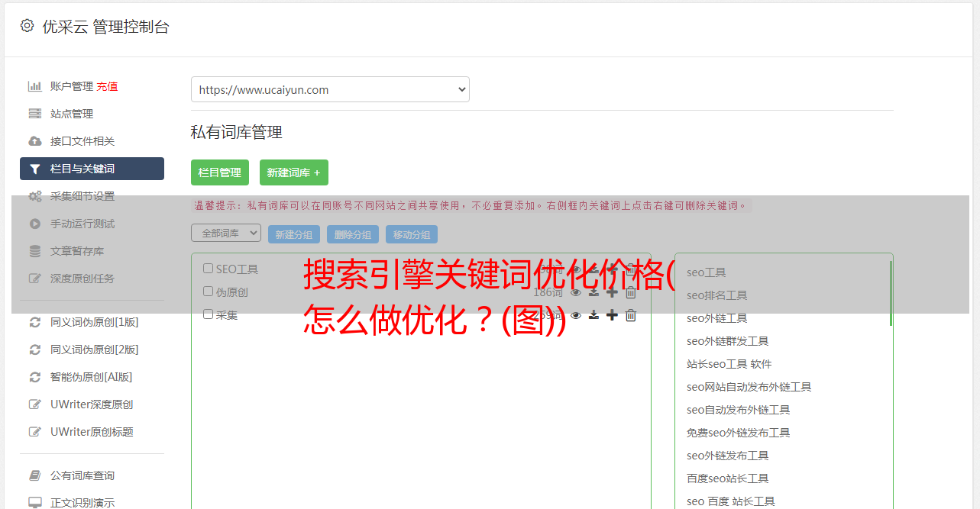Select keyword seo工具 in the right list
This screenshot has height=509, width=980.
(707, 272)
